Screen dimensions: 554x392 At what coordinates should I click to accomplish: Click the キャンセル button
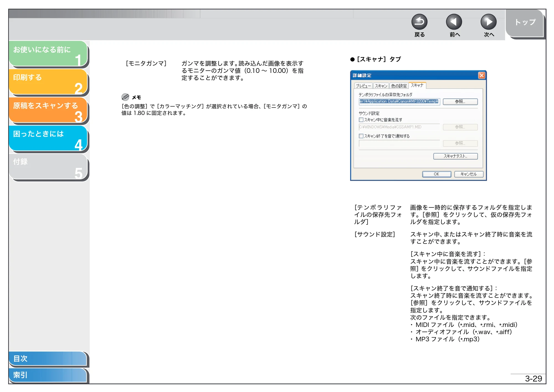469,174
